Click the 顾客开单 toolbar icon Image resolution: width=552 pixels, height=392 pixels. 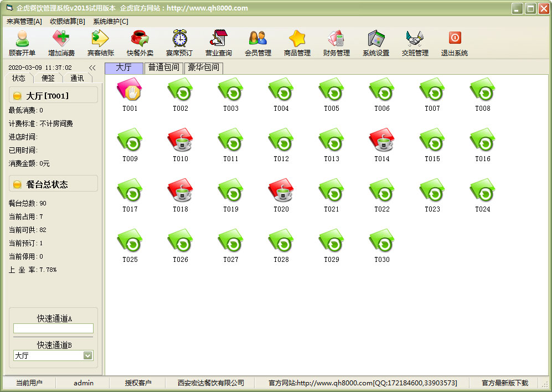pos(22,43)
